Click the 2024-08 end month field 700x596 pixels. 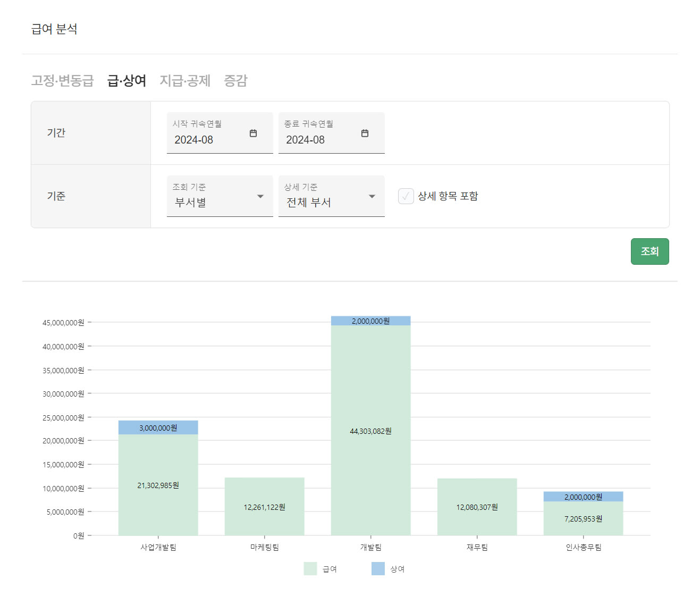pyautogui.click(x=331, y=133)
